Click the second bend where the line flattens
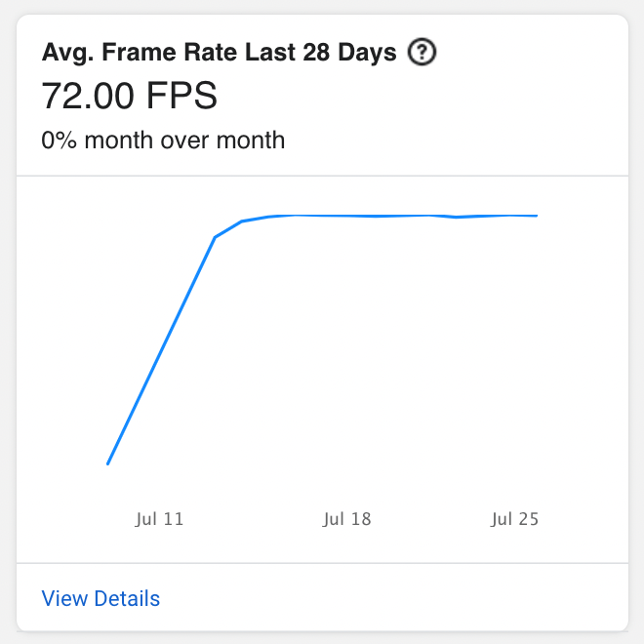This screenshot has width=644, height=644. 242,221
